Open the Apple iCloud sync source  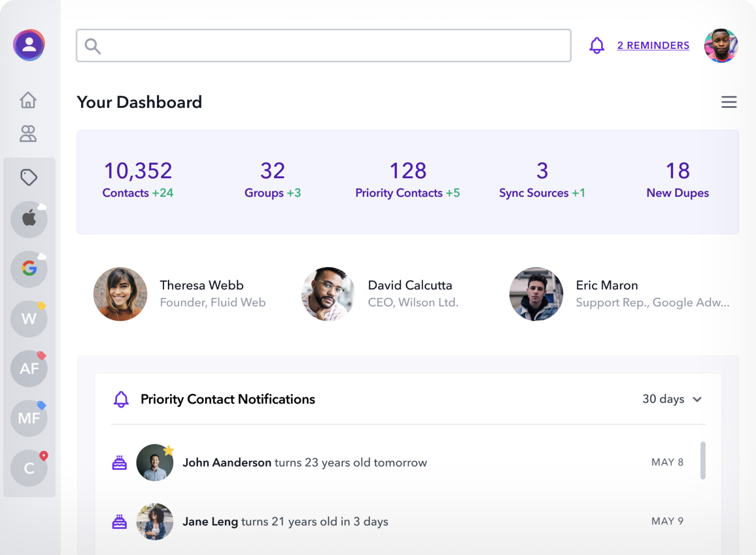(29, 219)
